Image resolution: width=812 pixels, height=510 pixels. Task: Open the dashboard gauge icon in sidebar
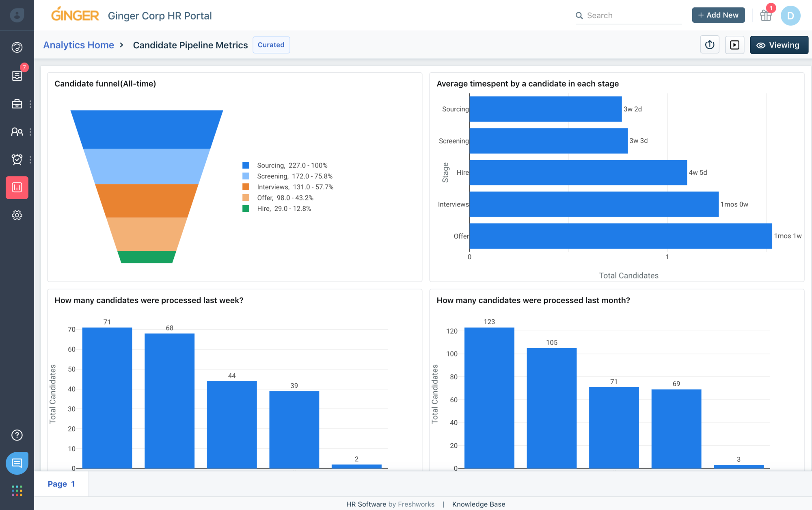point(17,48)
